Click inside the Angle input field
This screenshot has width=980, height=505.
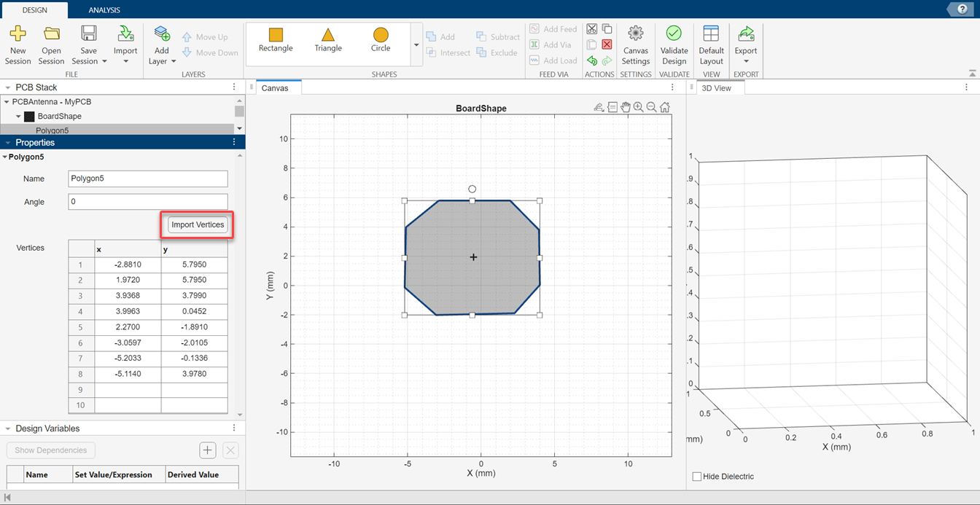[147, 201]
